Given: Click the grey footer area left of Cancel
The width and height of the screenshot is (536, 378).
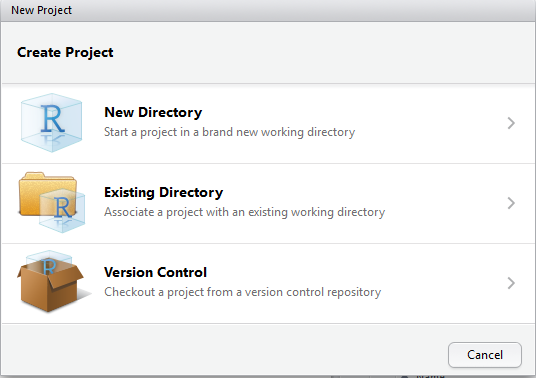Looking at the screenshot, I should pos(222,350).
